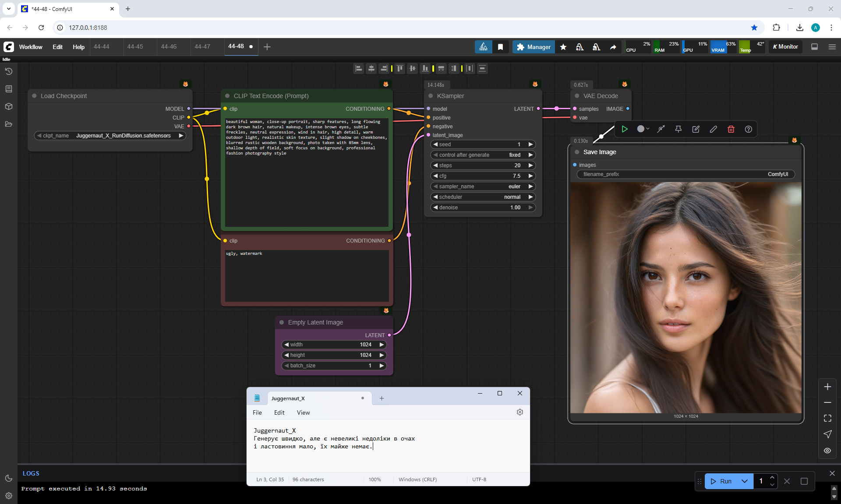Click the filename_prefix field on Save Image
841x504 pixels.
tap(685, 174)
